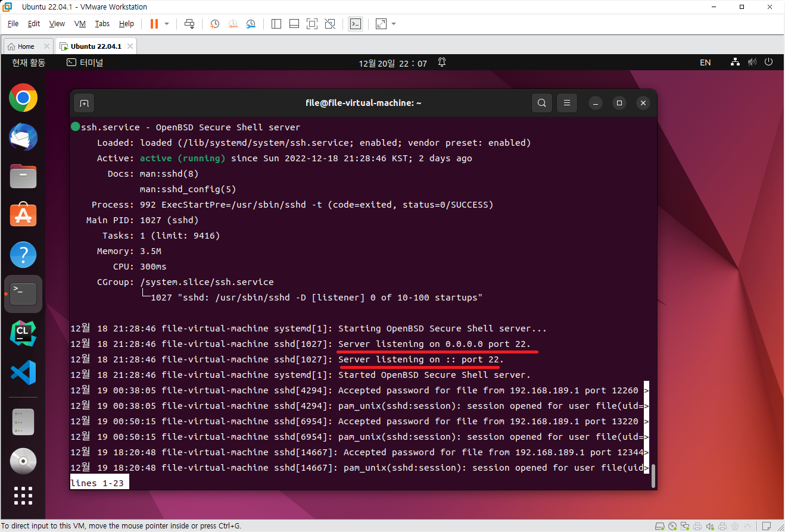
Task: Open Help from the dock
Action: point(23,255)
